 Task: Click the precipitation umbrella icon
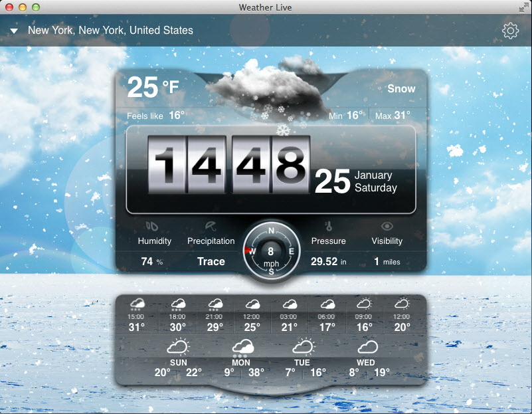pos(211,226)
